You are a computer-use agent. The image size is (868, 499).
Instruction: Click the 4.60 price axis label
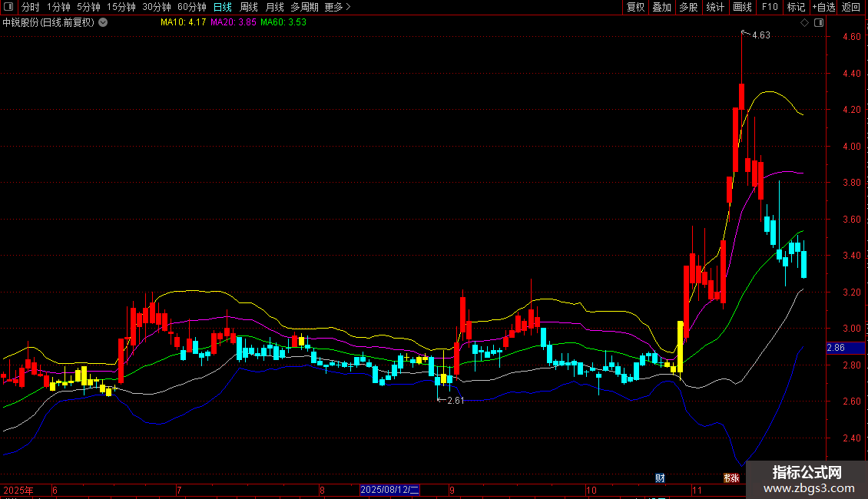click(x=851, y=37)
